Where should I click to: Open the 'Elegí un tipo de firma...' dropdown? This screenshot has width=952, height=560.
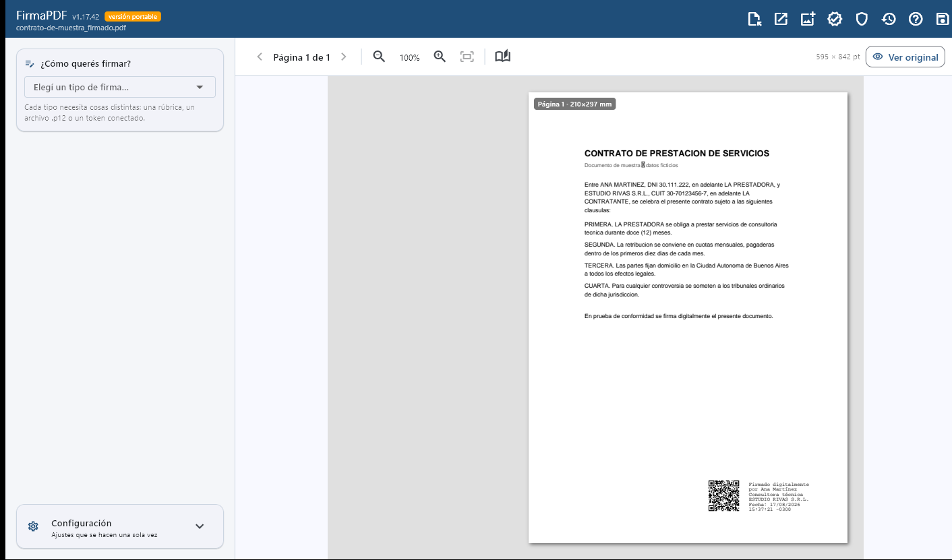coord(120,87)
